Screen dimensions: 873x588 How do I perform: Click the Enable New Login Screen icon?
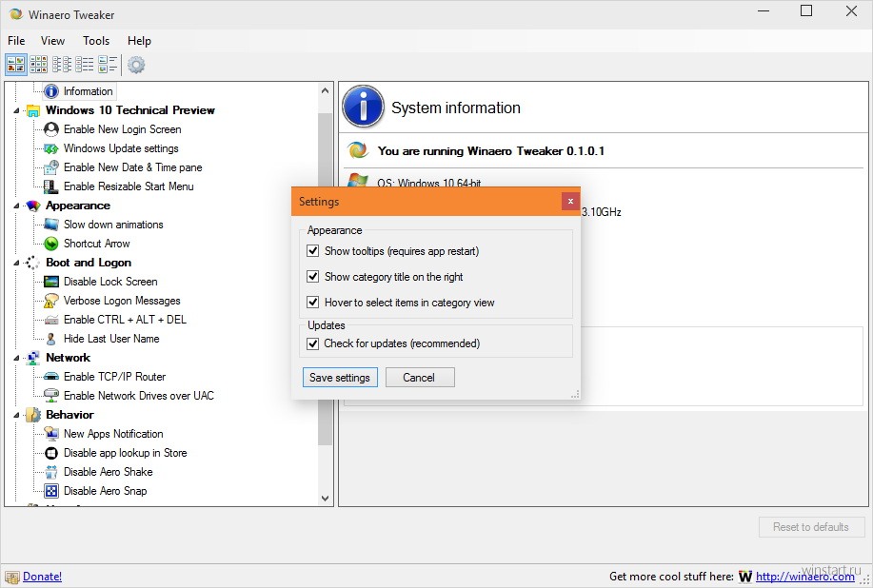[x=51, y=129]
